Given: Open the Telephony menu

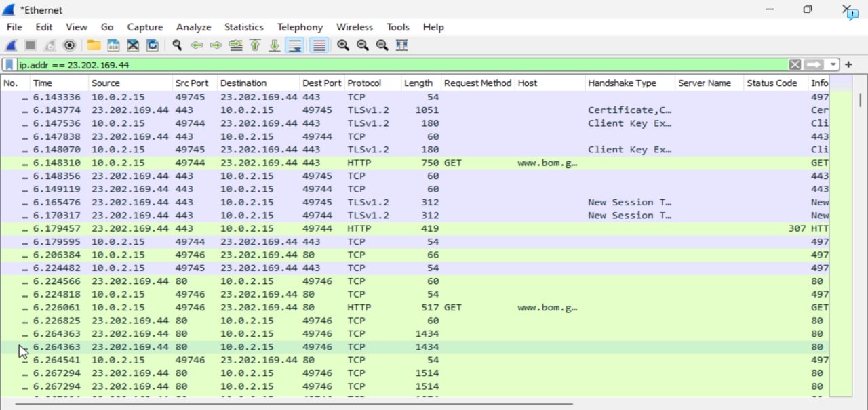Looking at the screenshot, I should pyautogui.click(x=300, y=27).
